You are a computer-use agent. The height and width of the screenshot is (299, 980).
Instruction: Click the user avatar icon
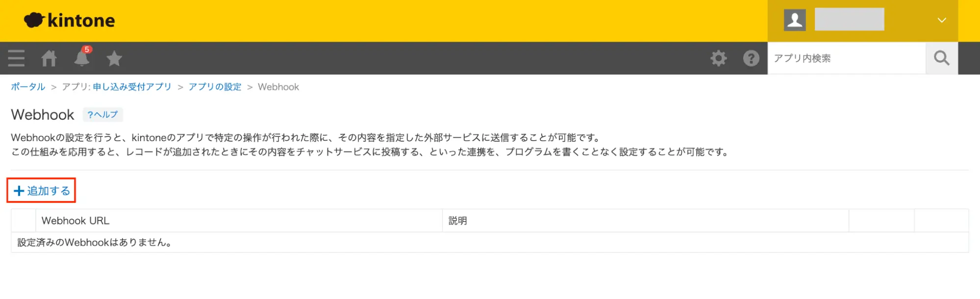(795, 21)
